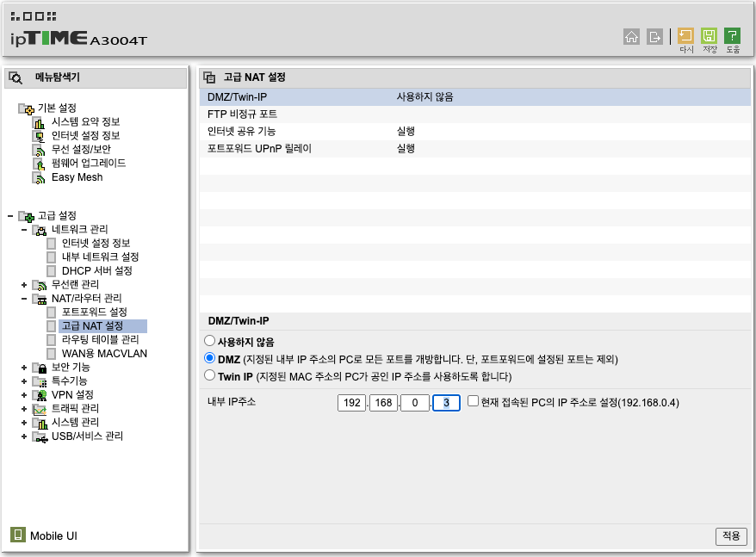Click the 기본 설정 folder icon
The height and width of the screenshot is (557, 756).
tap(26, 108)
